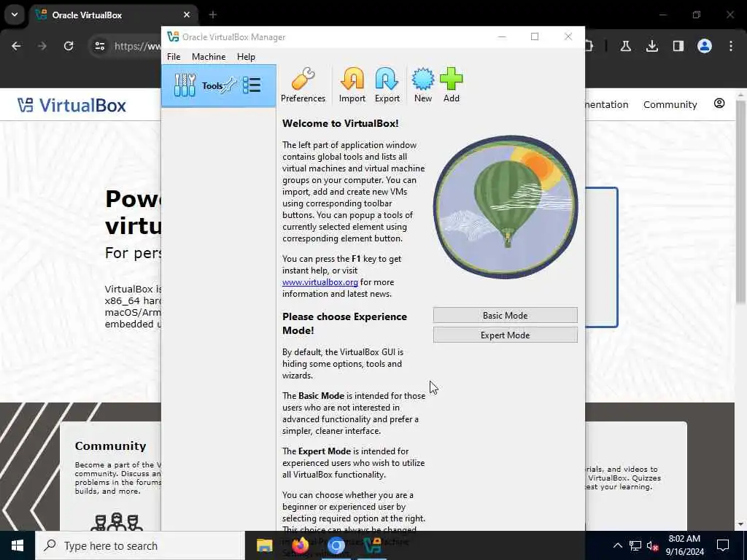This screenshot has height=560, width=747.
Task: Open the Preferences wrench tool
Action: (x=303, y=85)
